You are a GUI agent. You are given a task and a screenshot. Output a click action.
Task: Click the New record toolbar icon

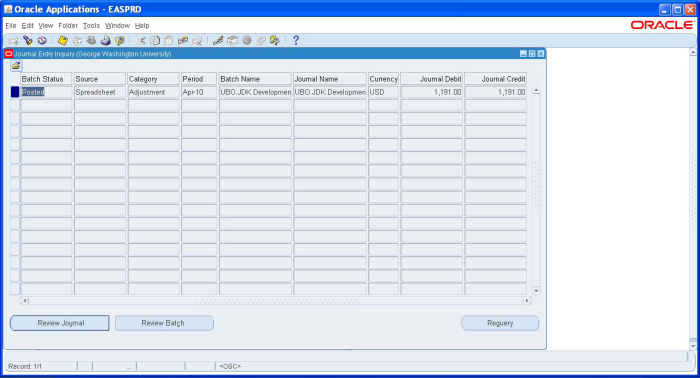(x=13, y=41)
